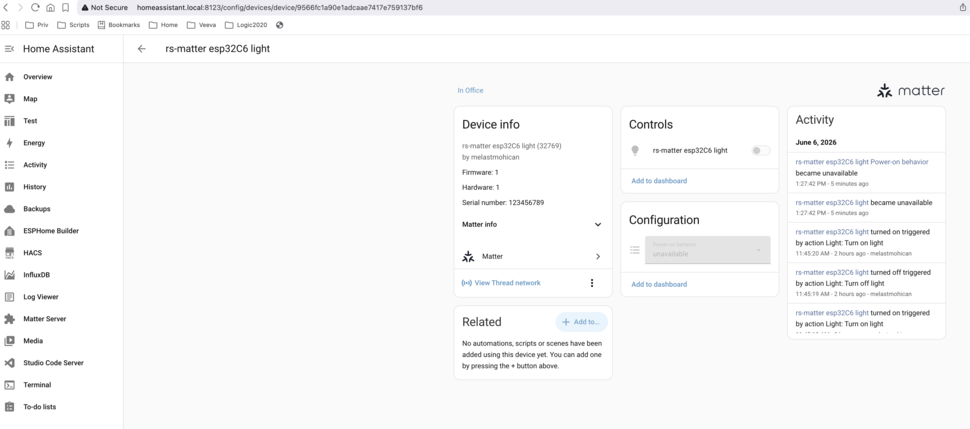Image resolution: width=970 pixels, height=429 pixels.
Task: Click the Firmware: 1 line
Action: [x=480, y=172]
